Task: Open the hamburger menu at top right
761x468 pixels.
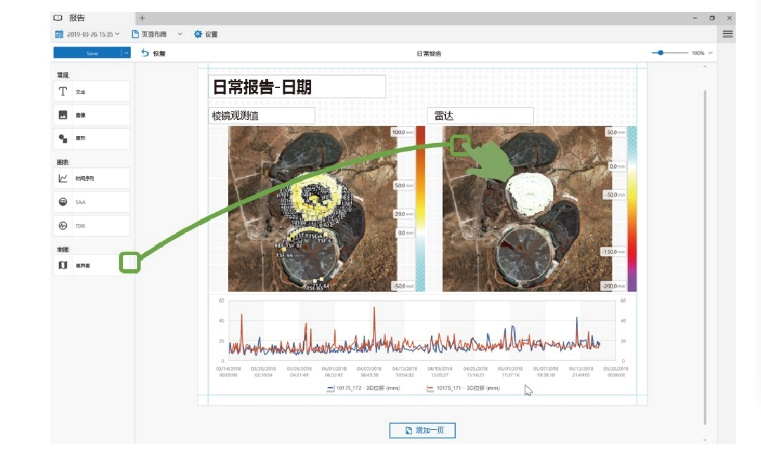Action: (728, 34)
